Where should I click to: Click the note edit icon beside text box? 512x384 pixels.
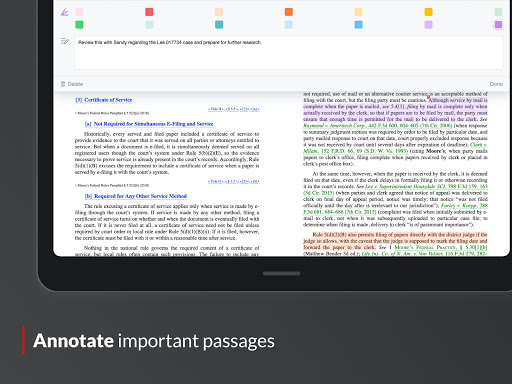click(x=65, y=41)
